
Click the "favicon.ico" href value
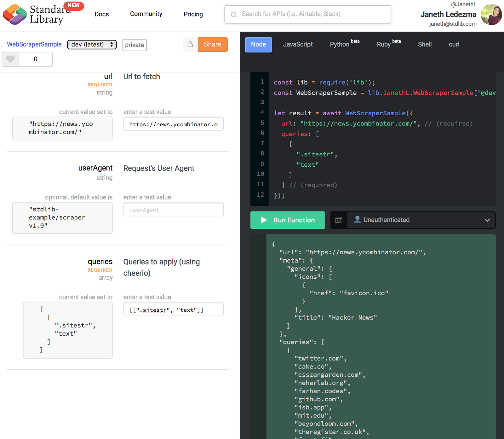click(364, 293)
